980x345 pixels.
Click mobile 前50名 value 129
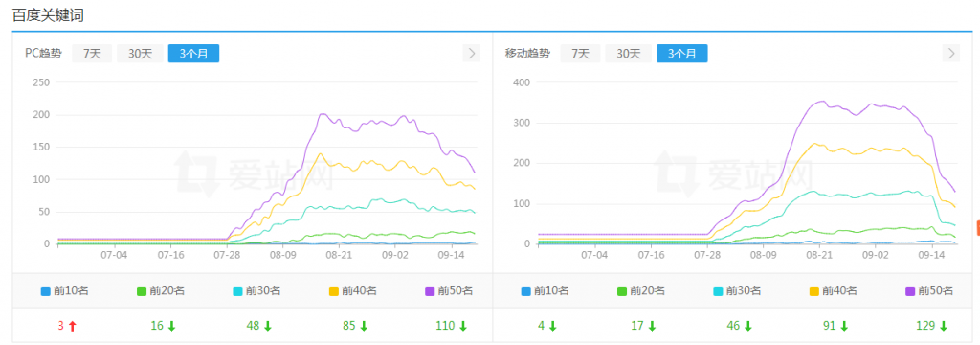(925, 326)
